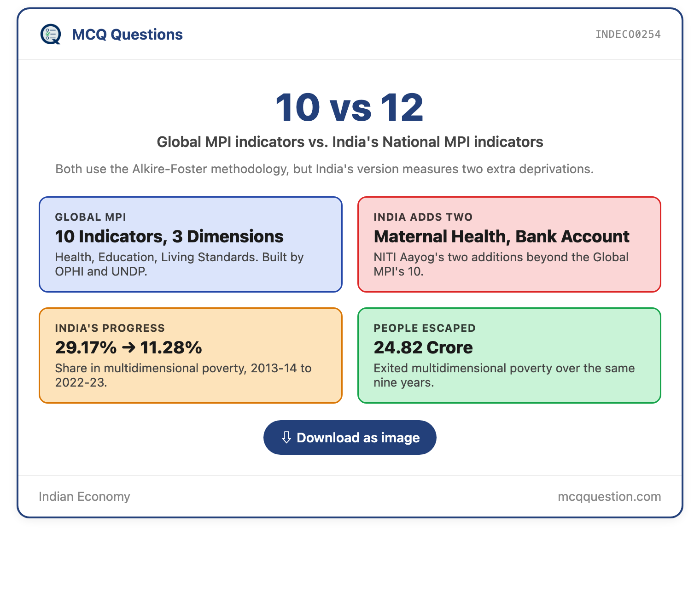Click the 29.17% → 11.28% statistic

point(128,347)
